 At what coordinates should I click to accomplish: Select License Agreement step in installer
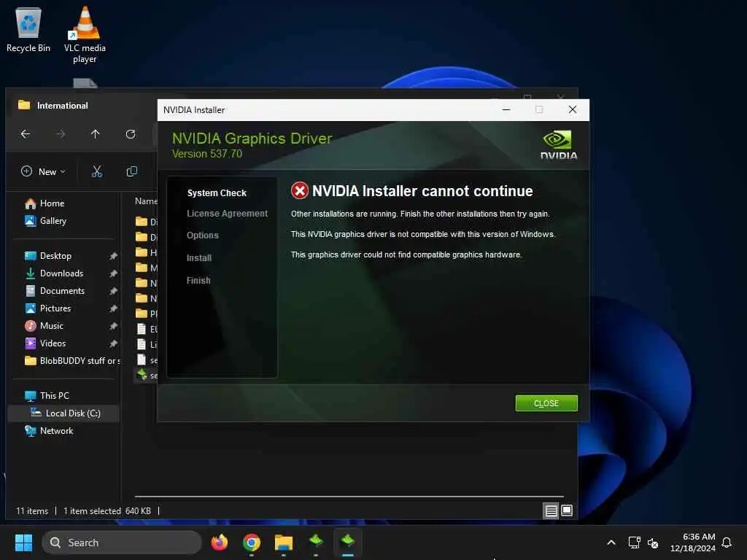tap(227, 214)
